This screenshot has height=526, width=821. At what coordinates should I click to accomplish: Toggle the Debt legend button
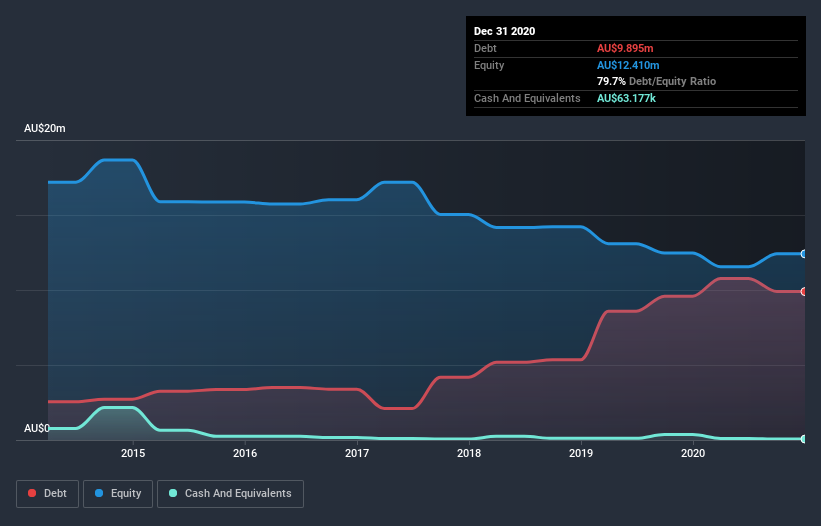47,494
